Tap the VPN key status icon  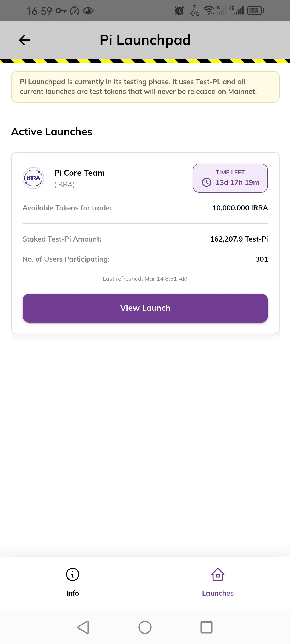[x=61, y=11]
